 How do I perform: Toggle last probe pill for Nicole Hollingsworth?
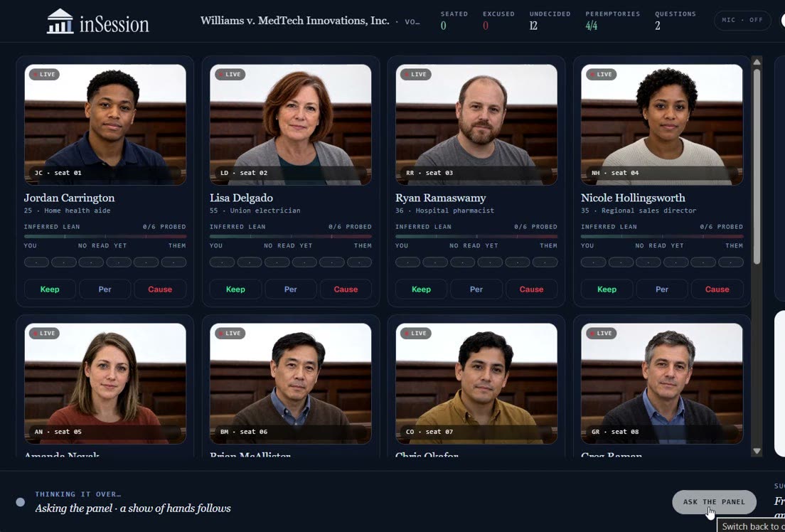(x=730, y=262)
